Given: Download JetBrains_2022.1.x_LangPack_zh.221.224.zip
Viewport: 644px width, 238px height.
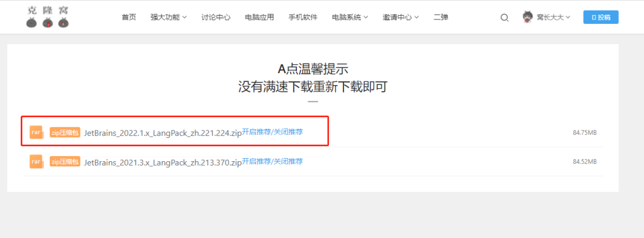Looking at the screenshot, I should 163,133.
